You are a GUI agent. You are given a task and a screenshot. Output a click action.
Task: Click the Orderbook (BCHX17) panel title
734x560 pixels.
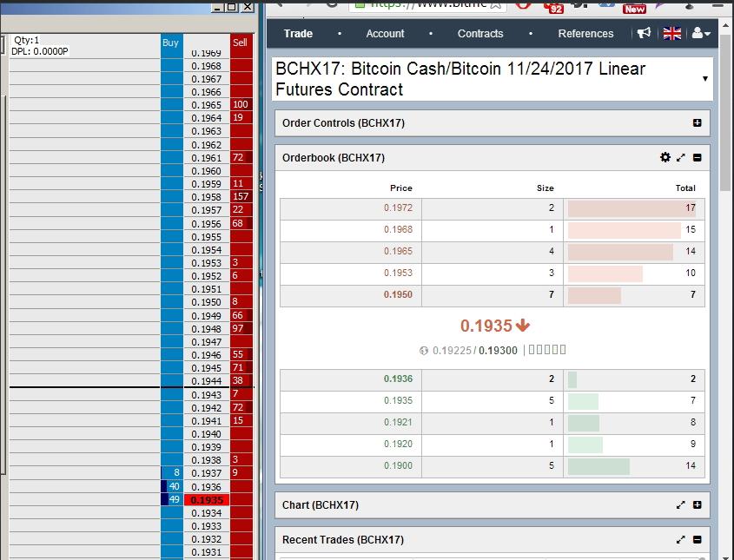334,158
